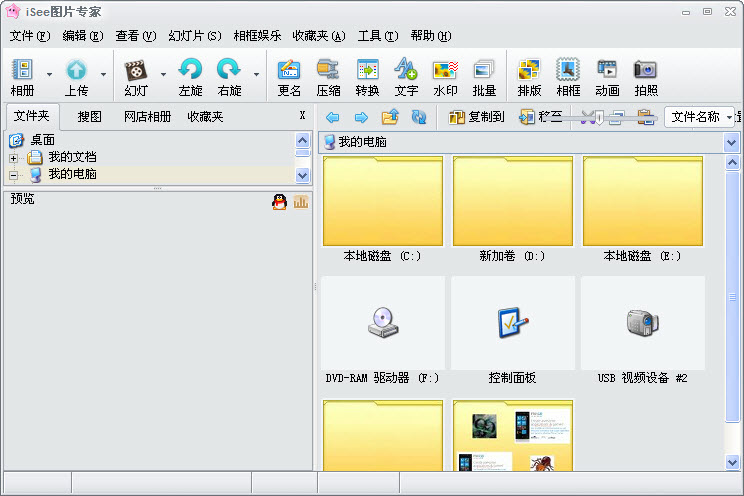744x496 pixels.
Task: Open the 相框 frame tool
Action: click(x=568, y=77)
